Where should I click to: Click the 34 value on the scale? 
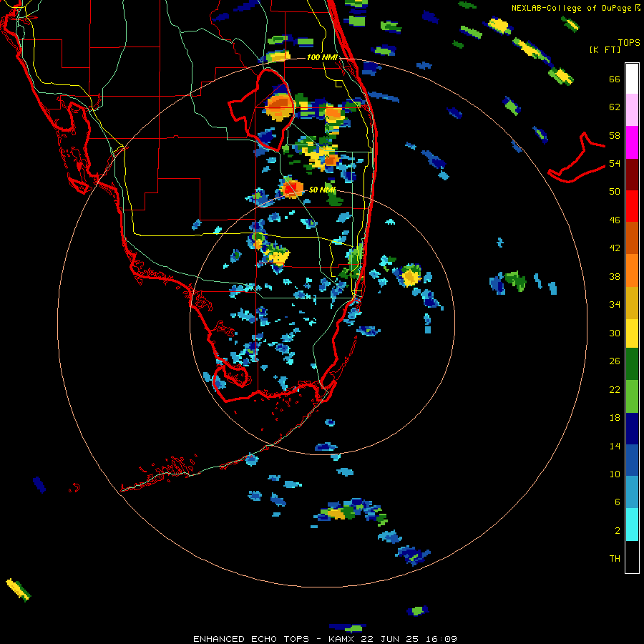615,304
